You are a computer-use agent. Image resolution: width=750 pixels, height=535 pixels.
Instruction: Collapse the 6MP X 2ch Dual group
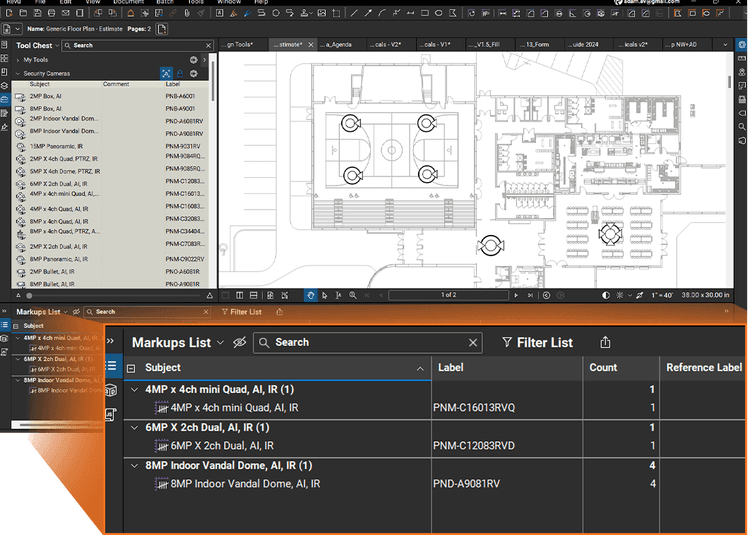click(134, 427)
